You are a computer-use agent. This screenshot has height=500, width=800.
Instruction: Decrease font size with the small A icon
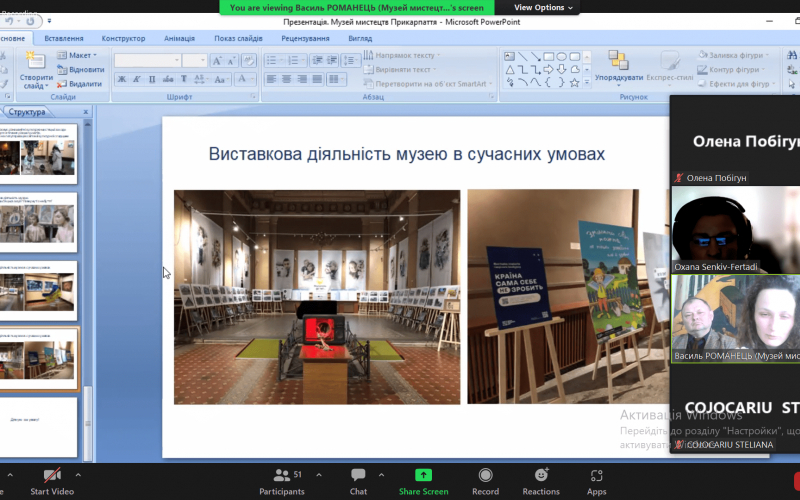click(x=231, y=61)
